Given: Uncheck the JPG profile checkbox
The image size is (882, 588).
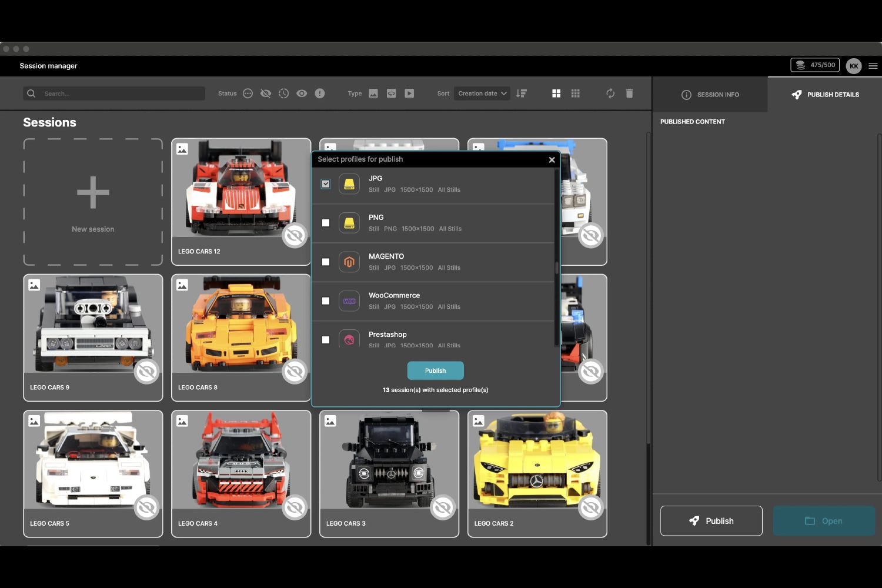Looking at the screenshot, I should pos(326,184).
